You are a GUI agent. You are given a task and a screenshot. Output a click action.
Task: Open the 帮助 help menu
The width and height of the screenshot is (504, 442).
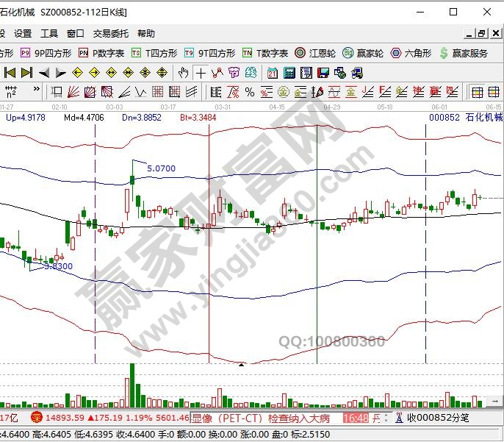(x=146, y=33)
